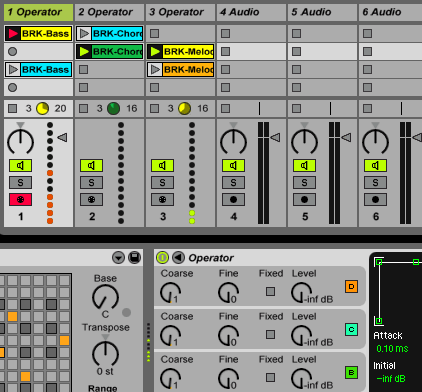Image resolution: width=422 pixels, height=392 pixels.
Task: Fold the Operator device with triangle button
Action: pyautogui.click(x=178, y=257)
